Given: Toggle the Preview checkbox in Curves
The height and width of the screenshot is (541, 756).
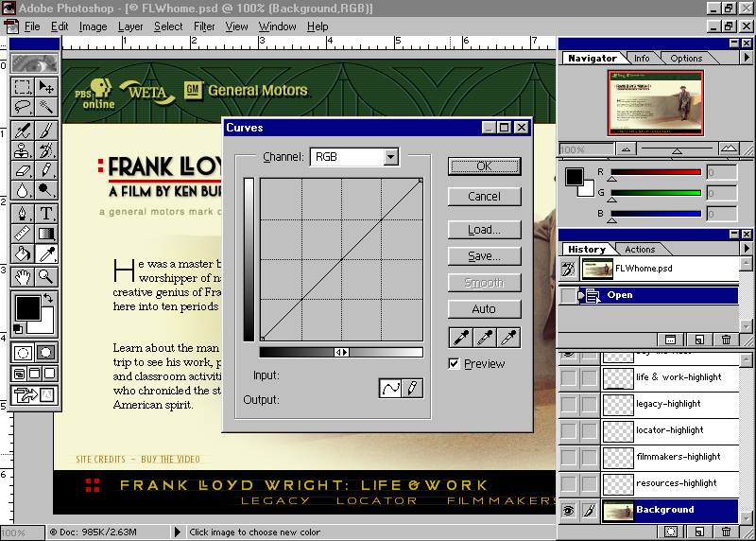Looking at the screenshot, I should (x=454, y=363).
